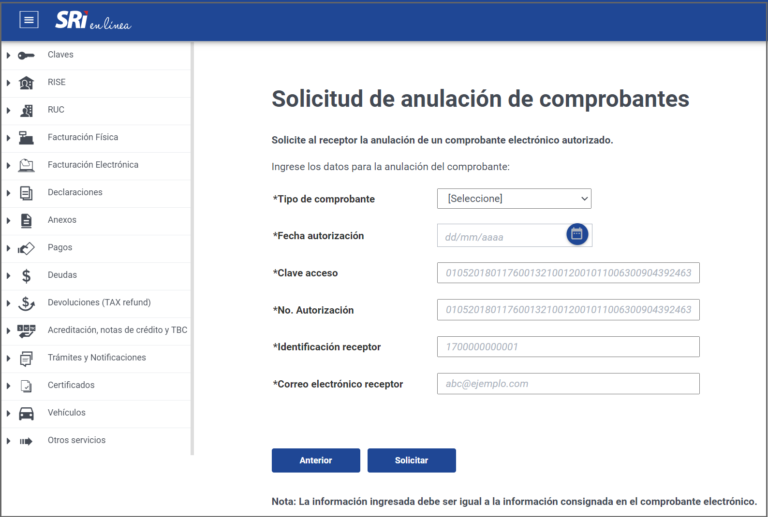Click the documents icon beside Declaraciones
Image resolution: width=768 pixels, height=517 pixels.
tap(26, 193)
